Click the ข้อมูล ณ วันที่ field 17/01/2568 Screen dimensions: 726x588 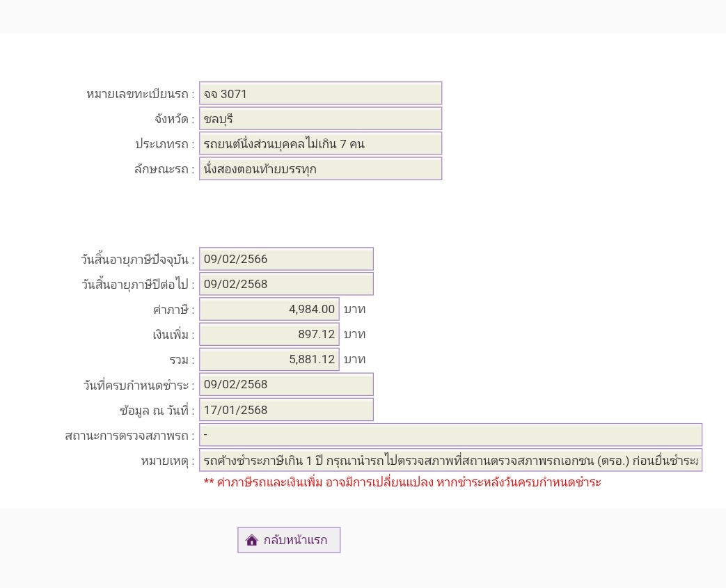[x=286, y=410]
